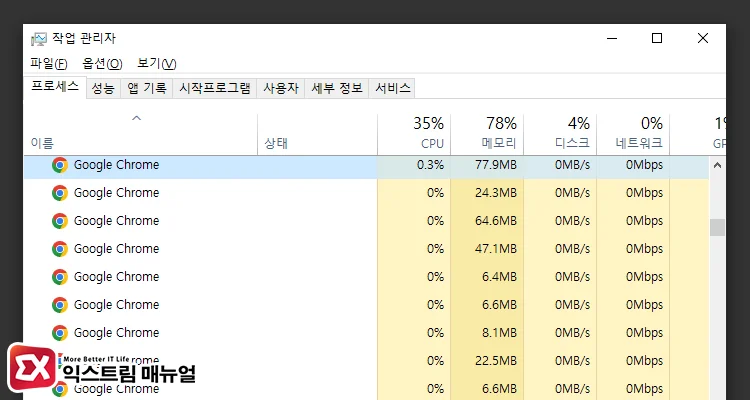
Task: Click 0% CPU value in 47.1MB row
Action: tap(435, 249)
